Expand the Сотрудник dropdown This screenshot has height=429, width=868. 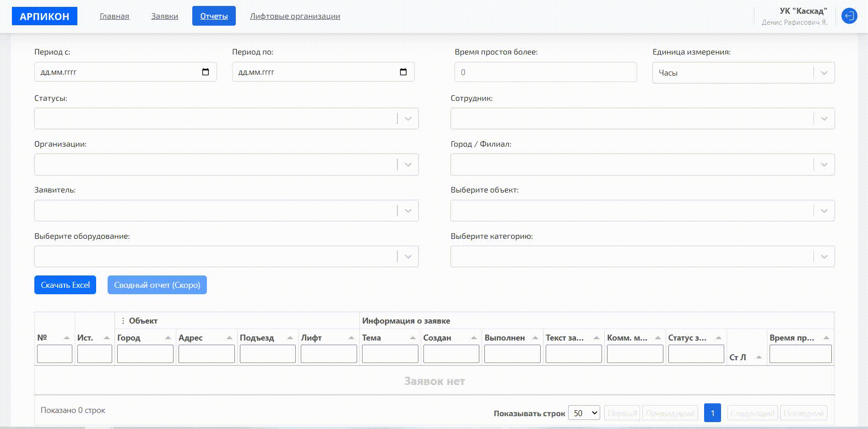click(x=824, y=119)
